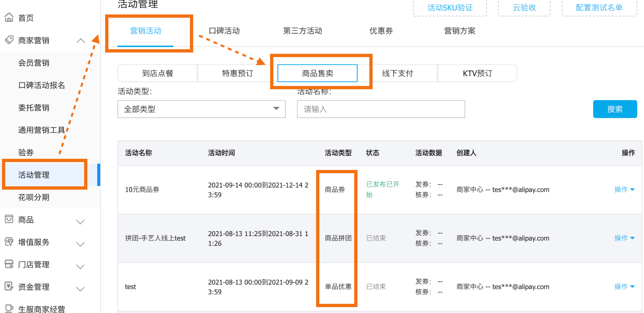
Task: Select 活动管理 in the sidebar
Action: (34, 175)
